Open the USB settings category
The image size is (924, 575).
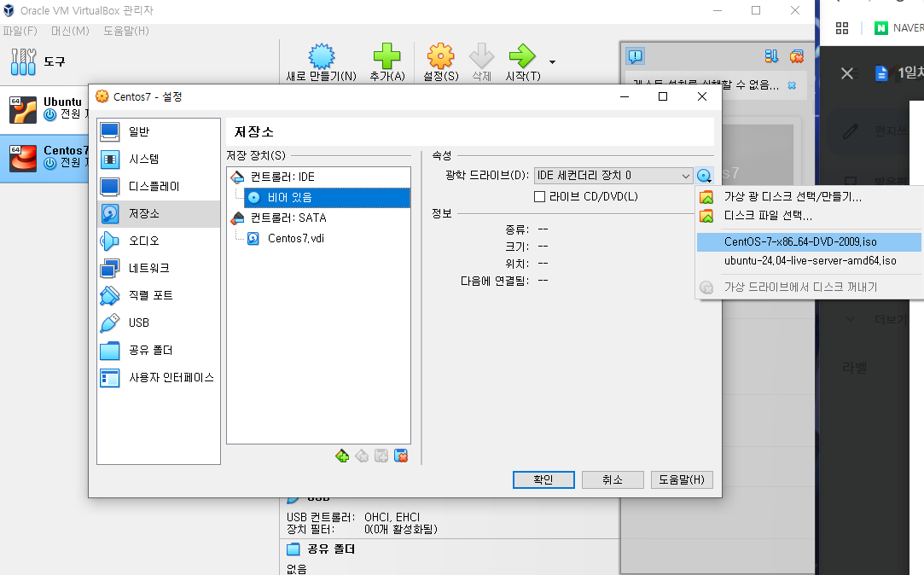click(159, 322)
